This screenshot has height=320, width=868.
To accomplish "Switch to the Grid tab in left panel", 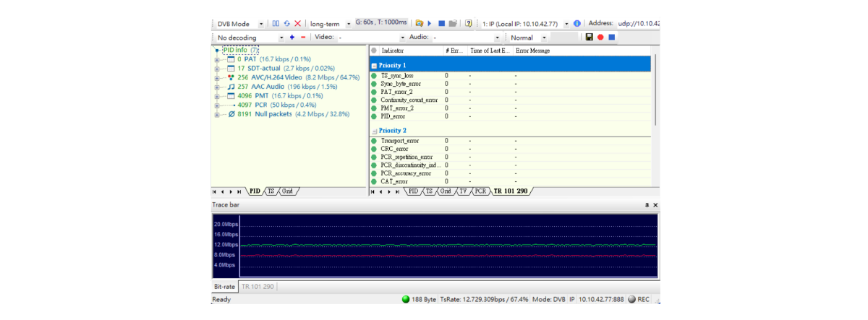I will 288,191.
